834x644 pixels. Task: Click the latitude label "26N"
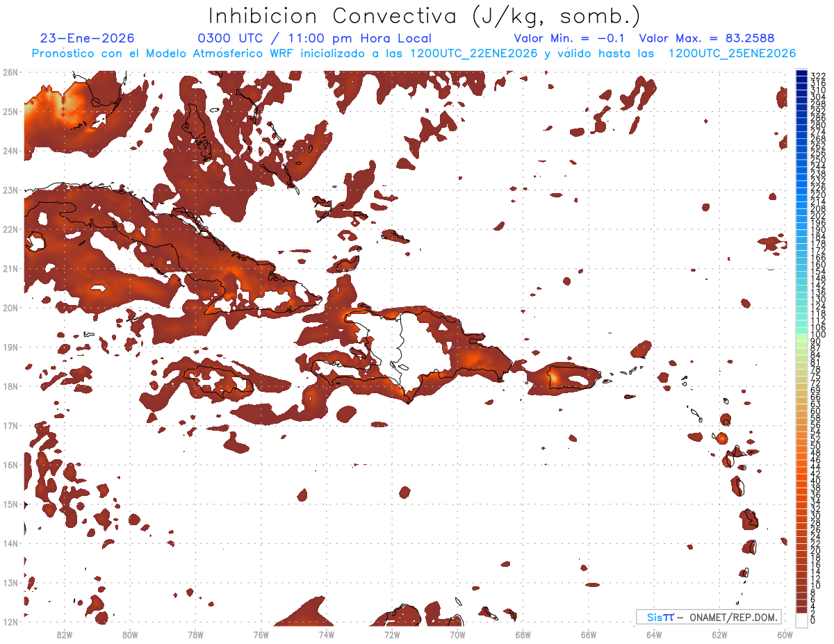pos(10,72)
